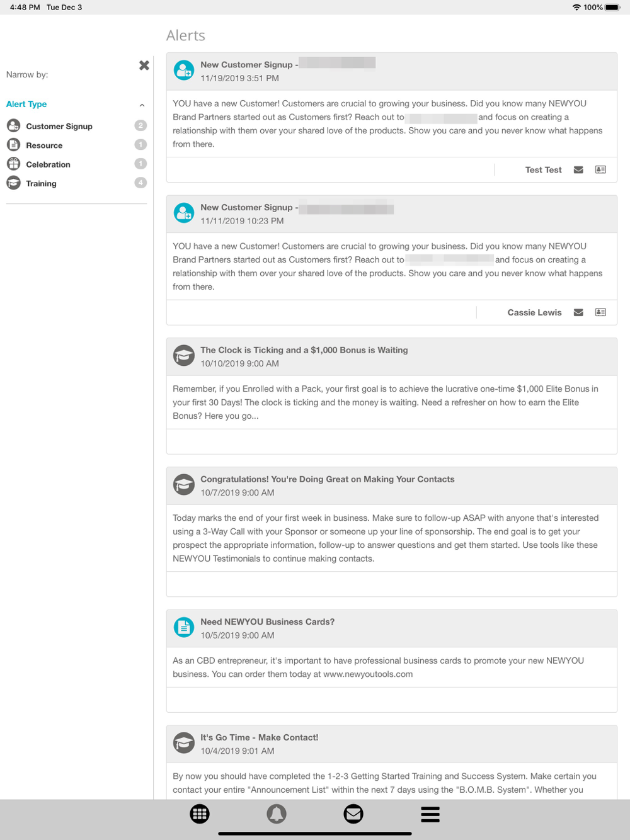Close the Narrow by filter panel
Viewport: 630px width, 840px height.
coord(144,65)
